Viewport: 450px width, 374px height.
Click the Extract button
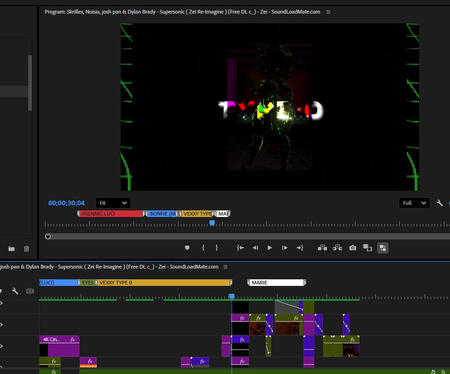(x=337, y=248)
